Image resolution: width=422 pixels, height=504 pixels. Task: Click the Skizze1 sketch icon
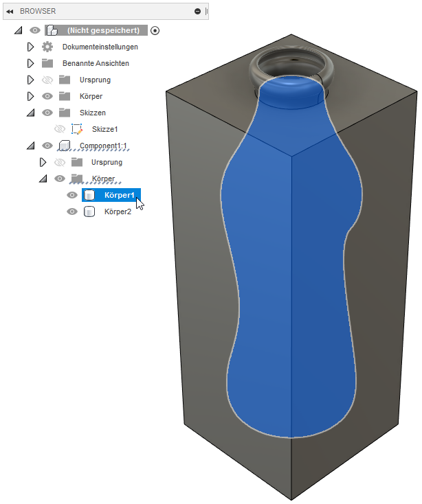(x=77, y=129)
